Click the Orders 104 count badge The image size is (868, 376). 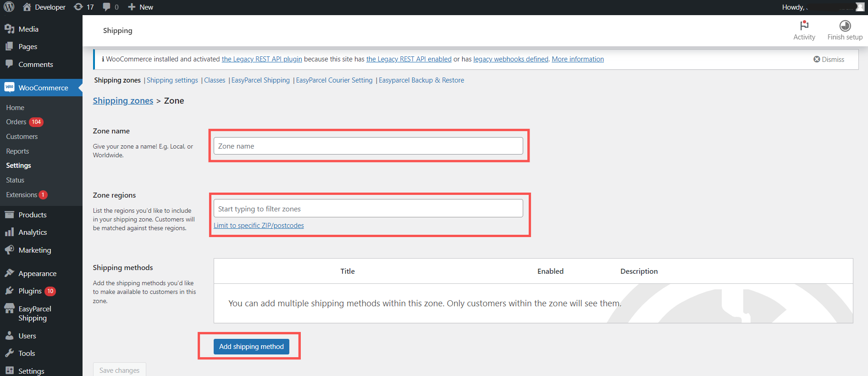(x=36, y=122)
